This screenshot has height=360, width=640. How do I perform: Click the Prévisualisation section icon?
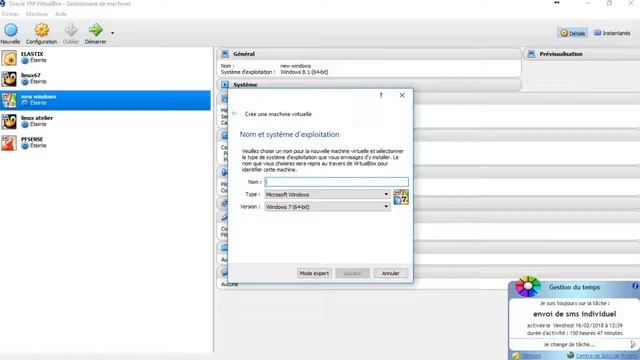click(531, 54)
